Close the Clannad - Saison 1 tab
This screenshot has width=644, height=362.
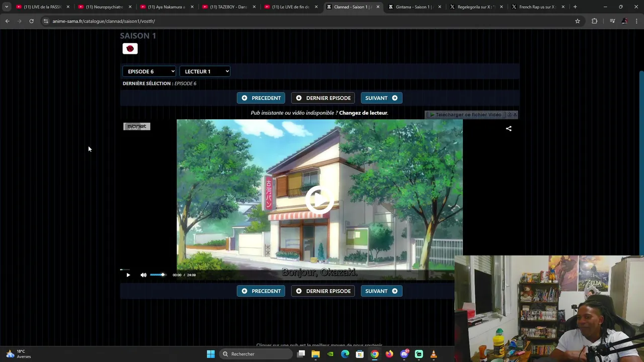[378, 7]
